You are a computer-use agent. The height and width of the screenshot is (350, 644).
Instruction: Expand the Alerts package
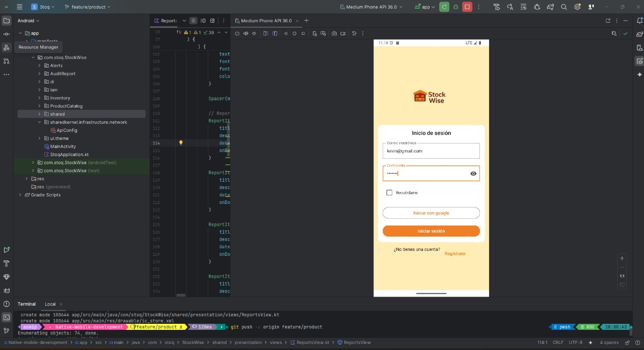click(40, 65)
